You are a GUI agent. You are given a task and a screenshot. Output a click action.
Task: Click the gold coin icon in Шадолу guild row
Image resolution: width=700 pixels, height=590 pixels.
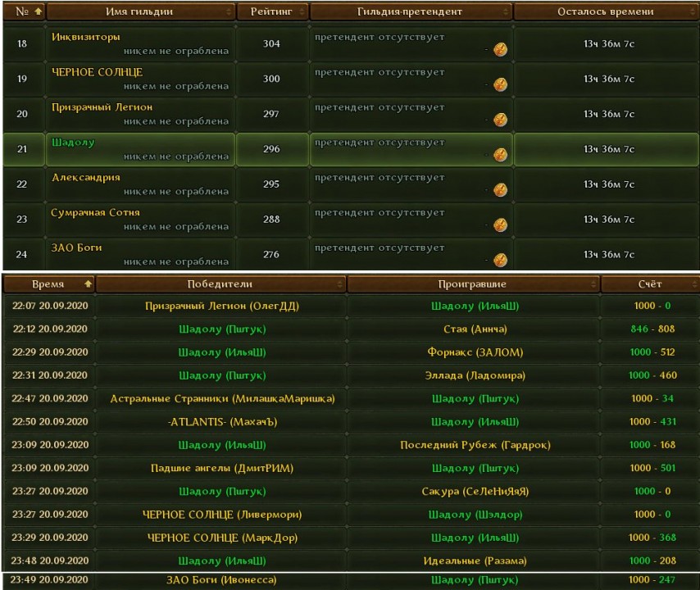coord(500,154)
